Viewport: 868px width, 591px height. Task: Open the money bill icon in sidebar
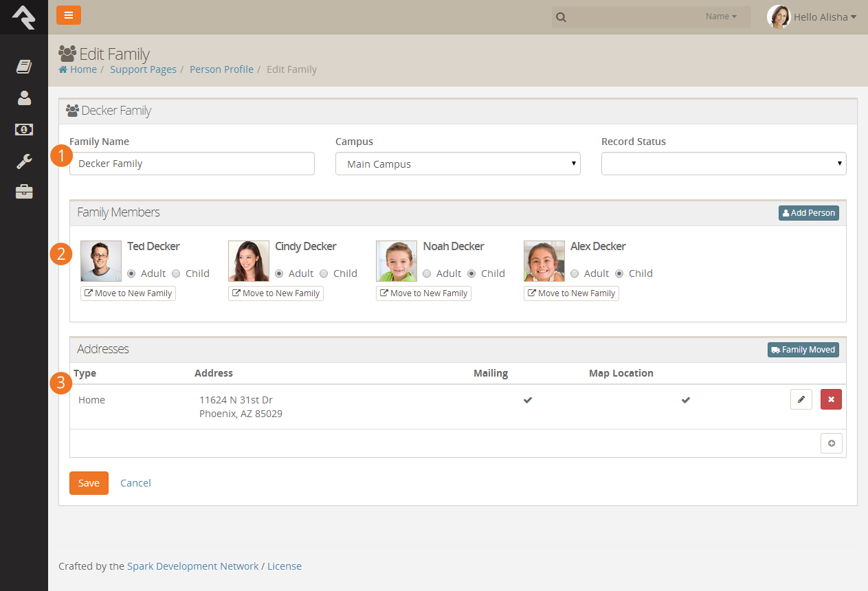[24, 129]
